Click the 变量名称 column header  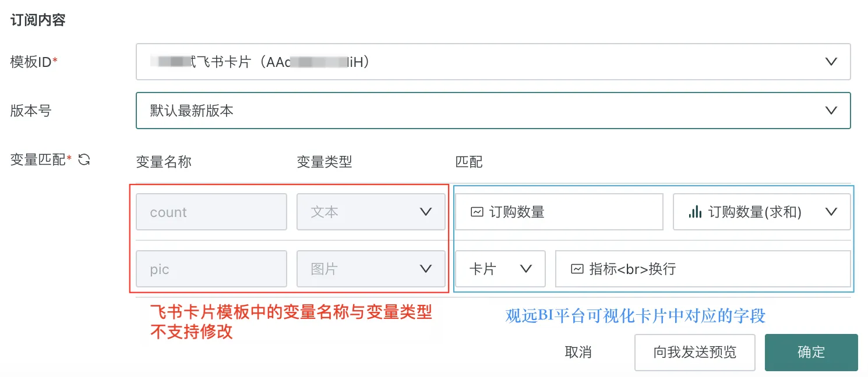pos(164,162)
